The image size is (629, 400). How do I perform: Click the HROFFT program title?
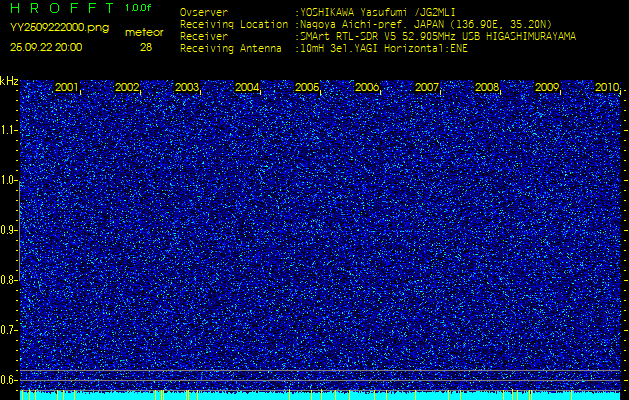coord(63,8)
